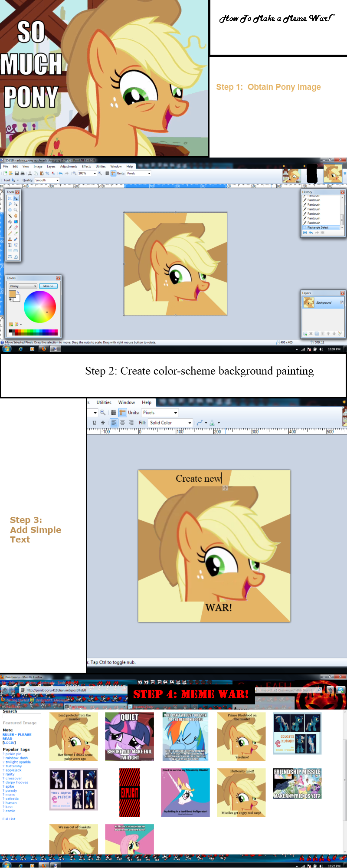
Task: Click Zoom Out magnifier beside the 100% box
Action: coord(75,173)
